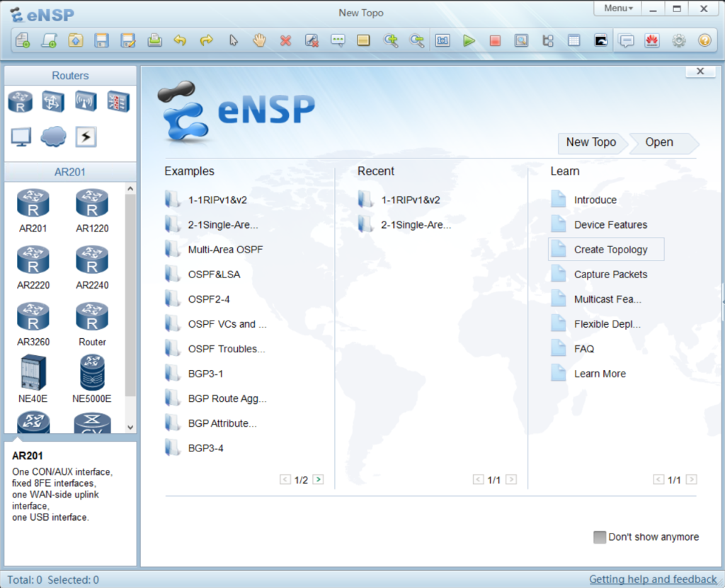The image size is (725, 588).
Task: Click the fit-to-screen toolbar icon
Action: [443, 40]
